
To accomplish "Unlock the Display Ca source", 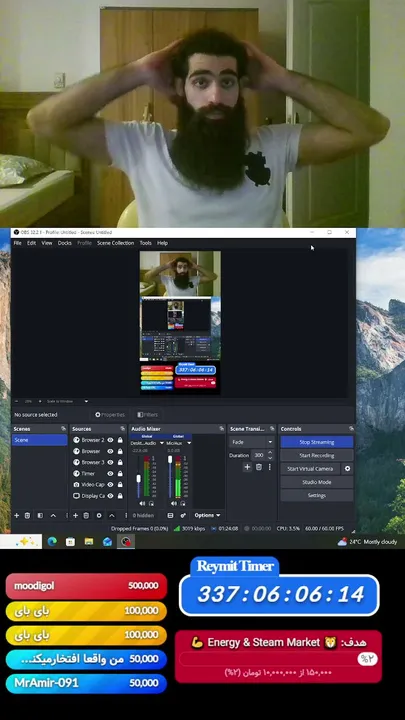I will click(120, 496).
